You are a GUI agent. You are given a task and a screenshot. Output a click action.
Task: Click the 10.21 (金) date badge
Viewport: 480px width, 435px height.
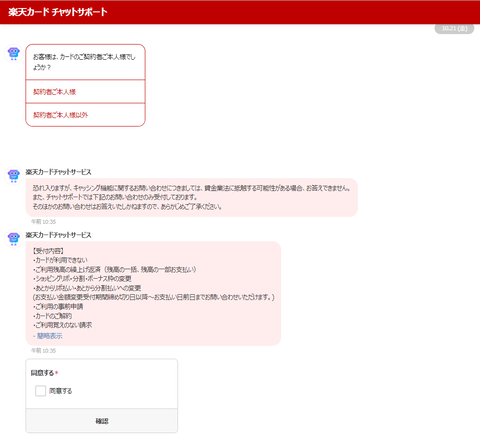pos(454,29)
